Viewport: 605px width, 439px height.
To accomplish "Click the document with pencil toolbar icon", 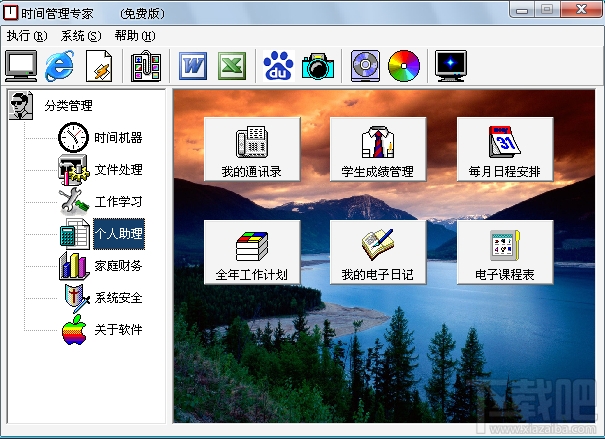I will (99, 66).
